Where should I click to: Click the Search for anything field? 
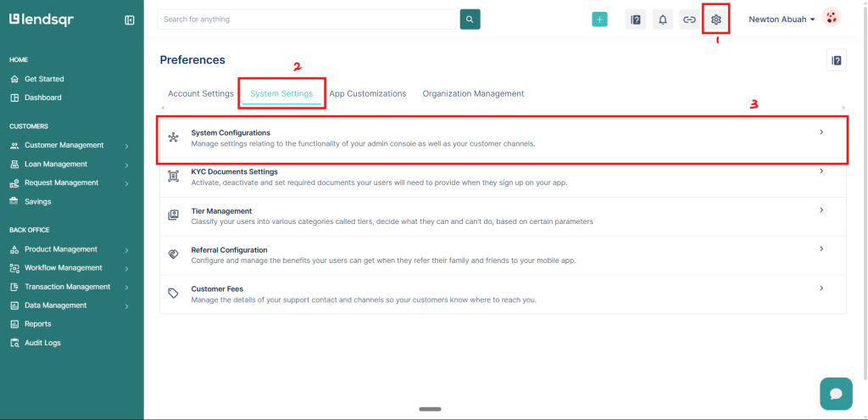(305, 20)
